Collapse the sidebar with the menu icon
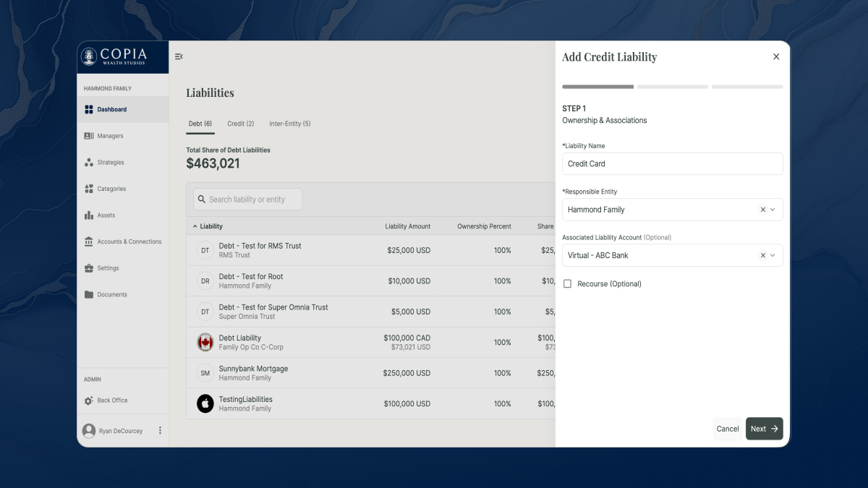This screenshot has height=488, width=868. [x=179, y=56]
